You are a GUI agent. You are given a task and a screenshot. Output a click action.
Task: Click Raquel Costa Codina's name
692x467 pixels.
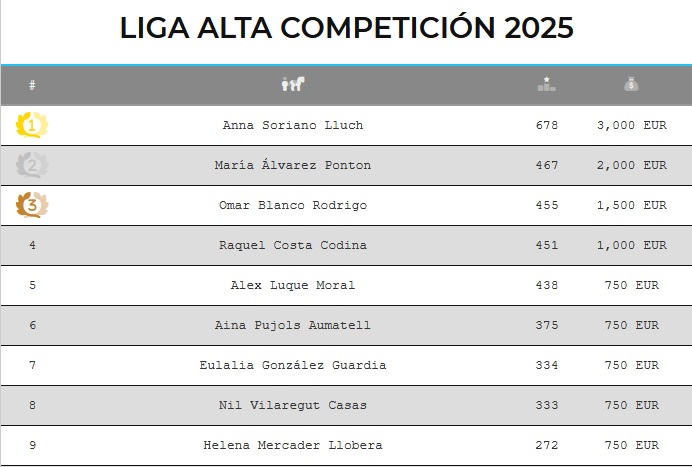292,245
